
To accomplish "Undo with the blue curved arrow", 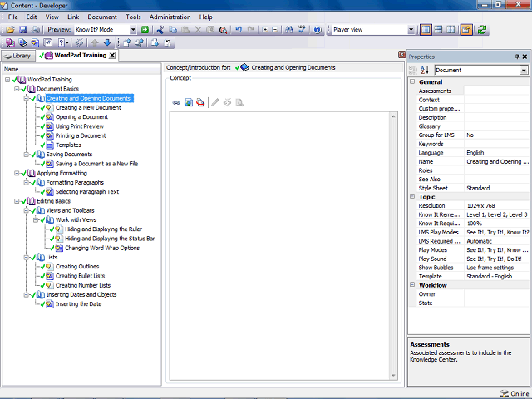I will (239, 30).
